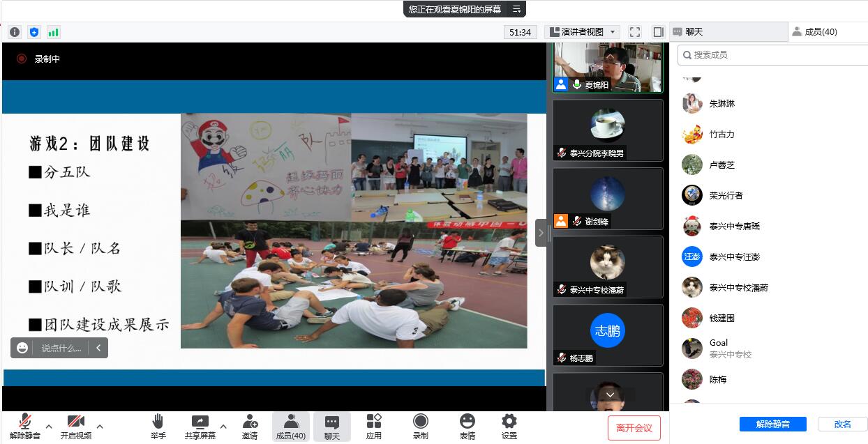Toggle the side panel layout icon
This screenshot has height=444, width=868.
(x=658, y=32)
